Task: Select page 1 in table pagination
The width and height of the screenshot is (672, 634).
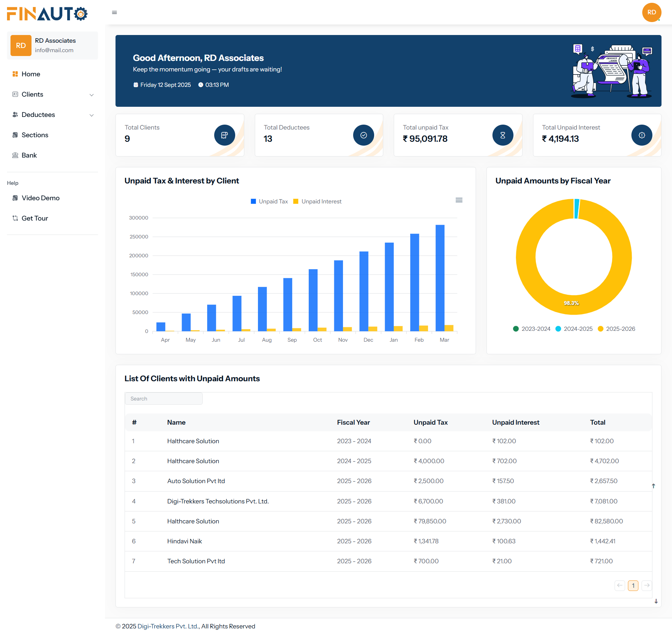Action: tap(633, 585)
